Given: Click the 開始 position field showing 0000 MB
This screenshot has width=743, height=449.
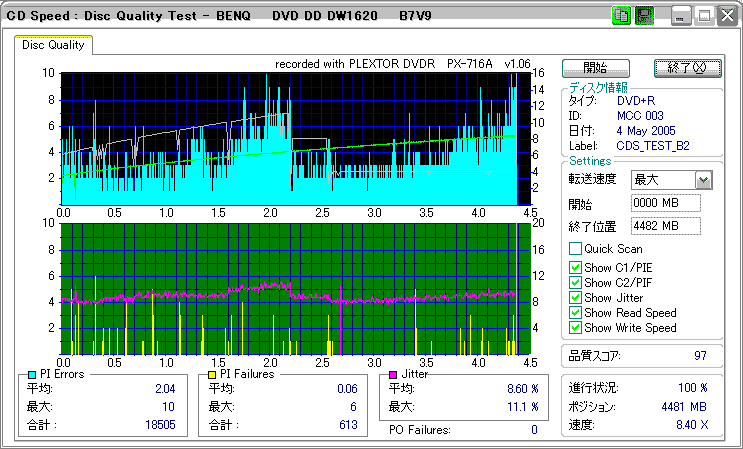Looking at the screenshot, I should 665,203.
